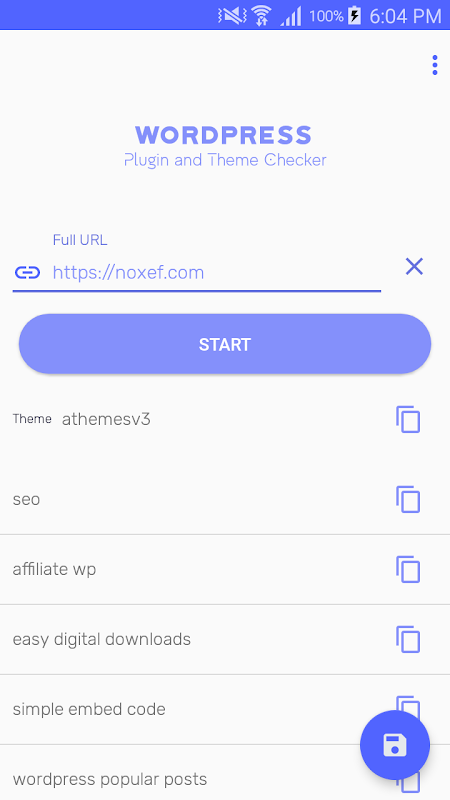Select the wordpress popular posts row
The width and height of the screenshot is (450, 800).
225,772
